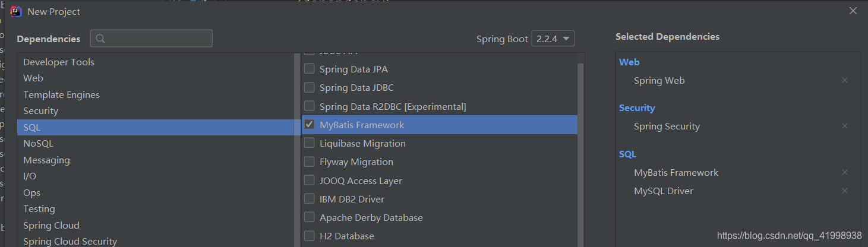Click the Security heading in Selected Dependencies
This screenshot has height=247, width=868.
(x=637, y=108)
